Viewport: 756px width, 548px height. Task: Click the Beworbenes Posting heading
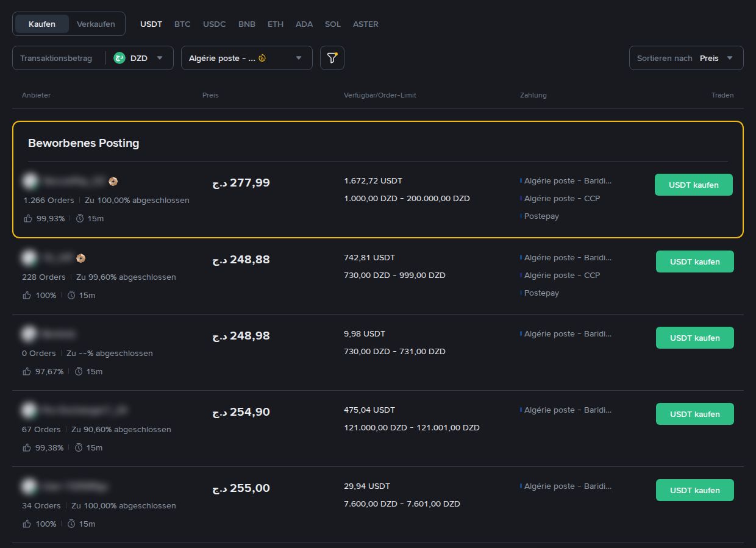[84, 143]
